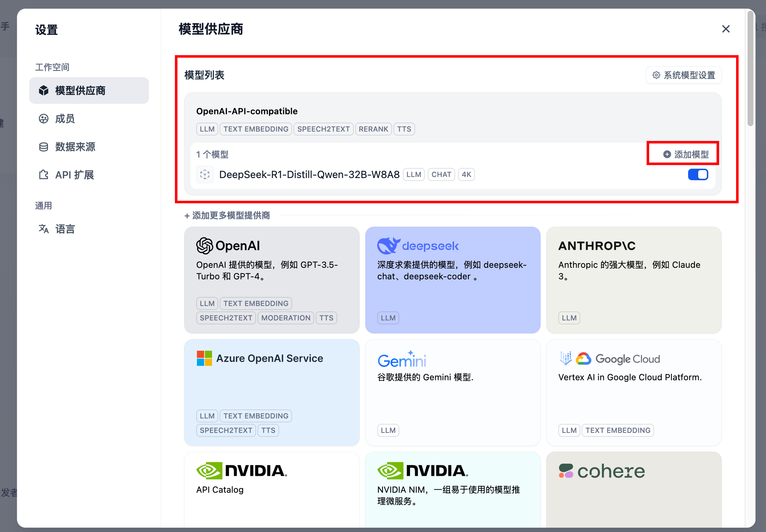
Task: Click the cube icon beside 模型供应商
Action: click(44, 90)
